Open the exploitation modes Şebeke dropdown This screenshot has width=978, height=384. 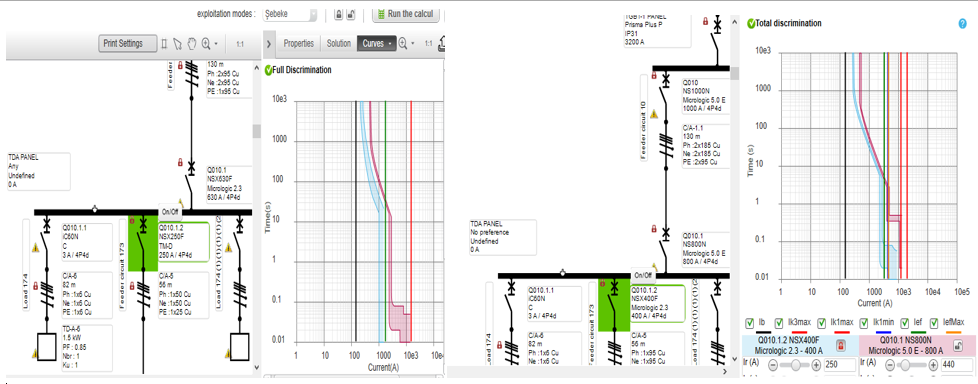point(291,14)
